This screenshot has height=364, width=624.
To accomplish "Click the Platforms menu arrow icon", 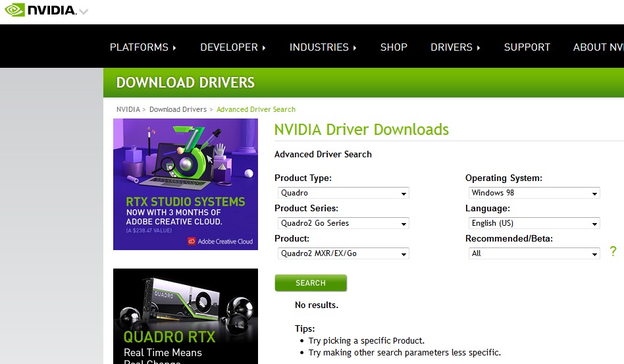I will tap(174, 48).
